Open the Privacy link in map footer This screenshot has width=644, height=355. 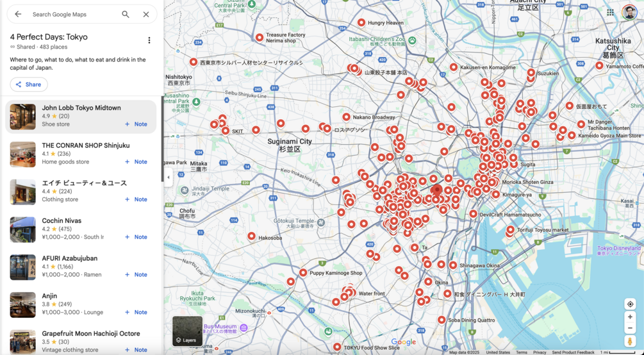[x=540, y=352]
